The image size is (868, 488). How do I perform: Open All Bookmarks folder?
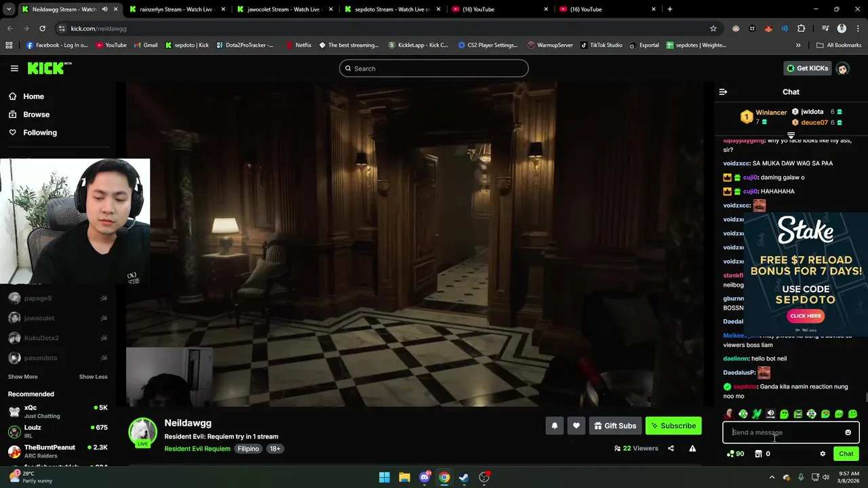click(839, 45)
